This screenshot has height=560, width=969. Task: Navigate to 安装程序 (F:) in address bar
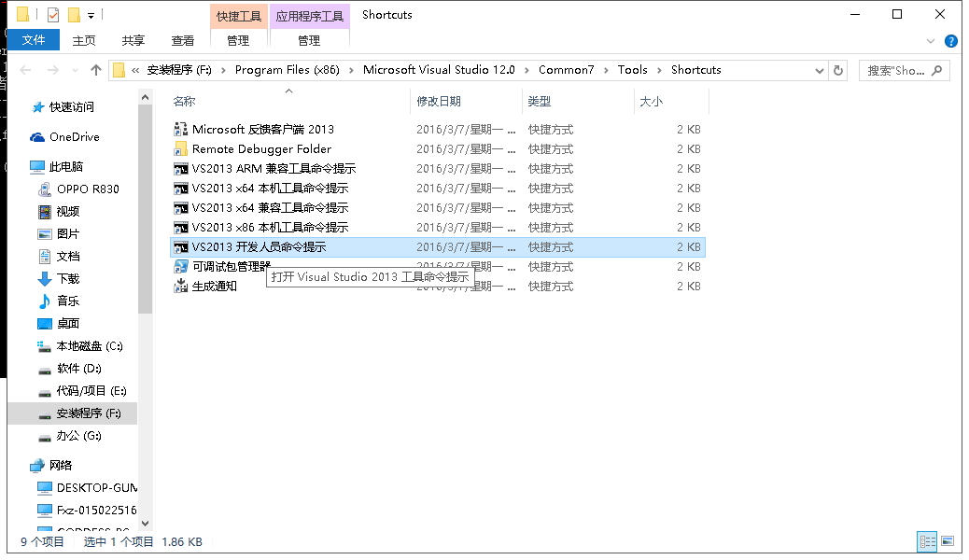179,70
